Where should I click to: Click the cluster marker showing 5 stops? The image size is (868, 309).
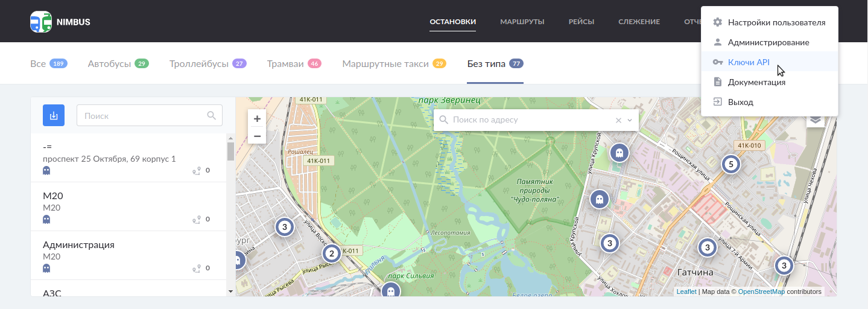coord(730,164)
